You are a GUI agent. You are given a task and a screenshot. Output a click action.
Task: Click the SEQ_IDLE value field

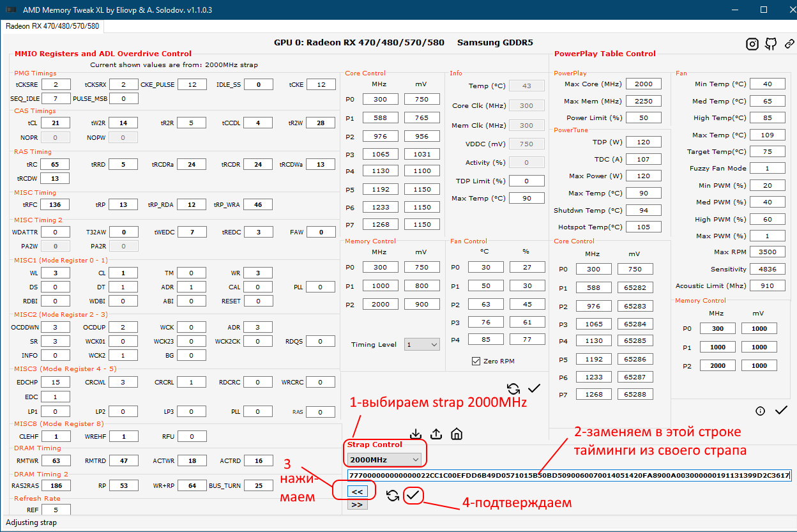[57, 98]
